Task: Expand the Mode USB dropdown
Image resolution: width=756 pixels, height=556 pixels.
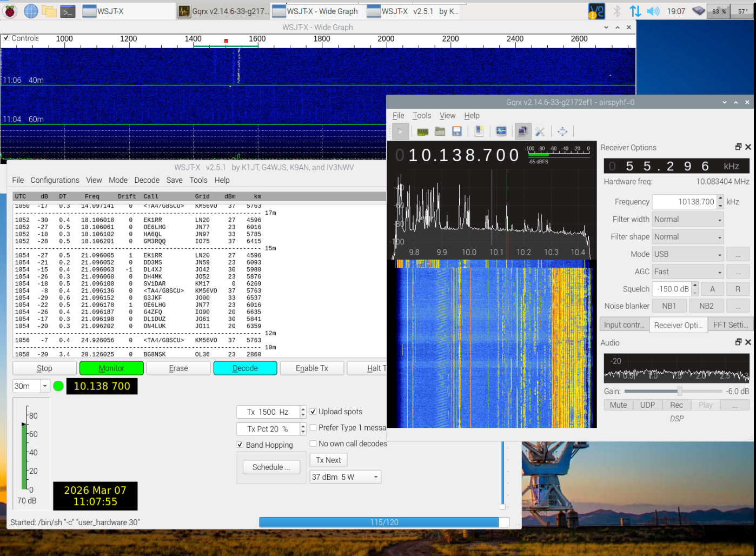Action: (687, 254)
